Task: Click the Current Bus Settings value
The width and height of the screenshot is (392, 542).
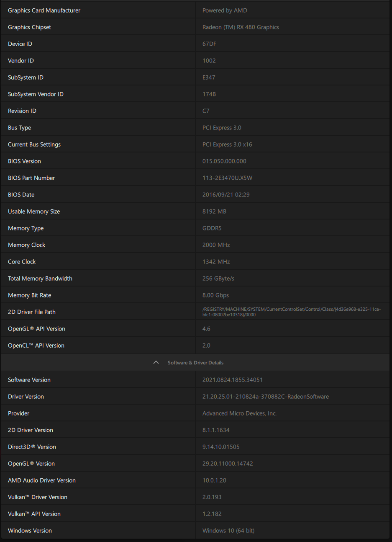Action: coord(227,145)
